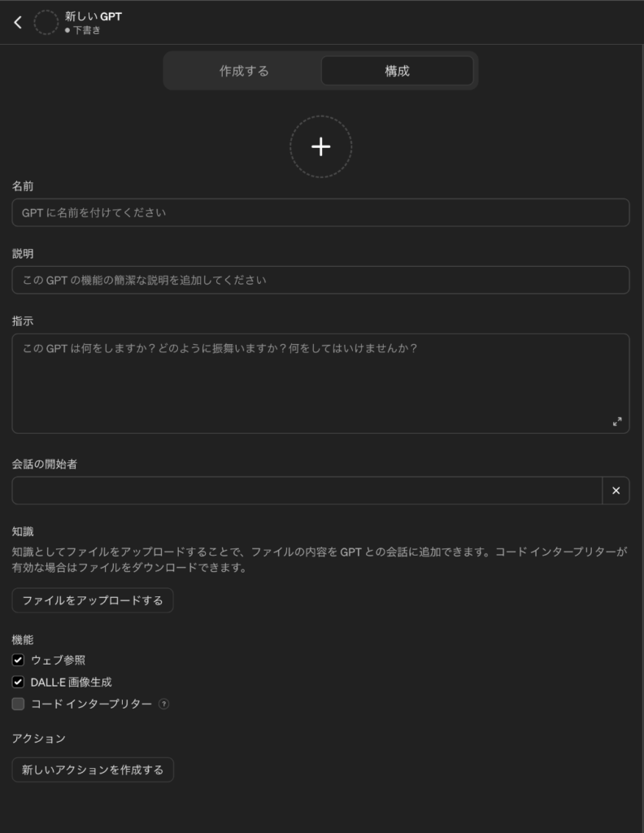Click the plus icon to add a GPT image
This screenshot has height=833, width=644.
(321, 146)
